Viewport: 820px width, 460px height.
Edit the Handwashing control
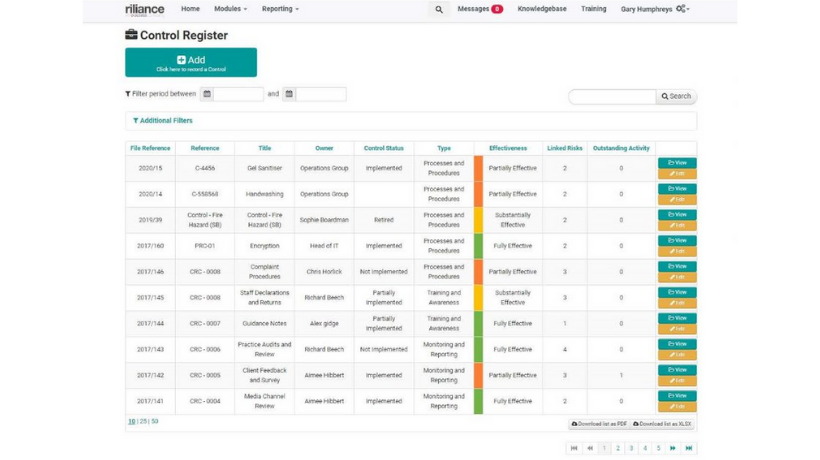(x=677, y=199)
